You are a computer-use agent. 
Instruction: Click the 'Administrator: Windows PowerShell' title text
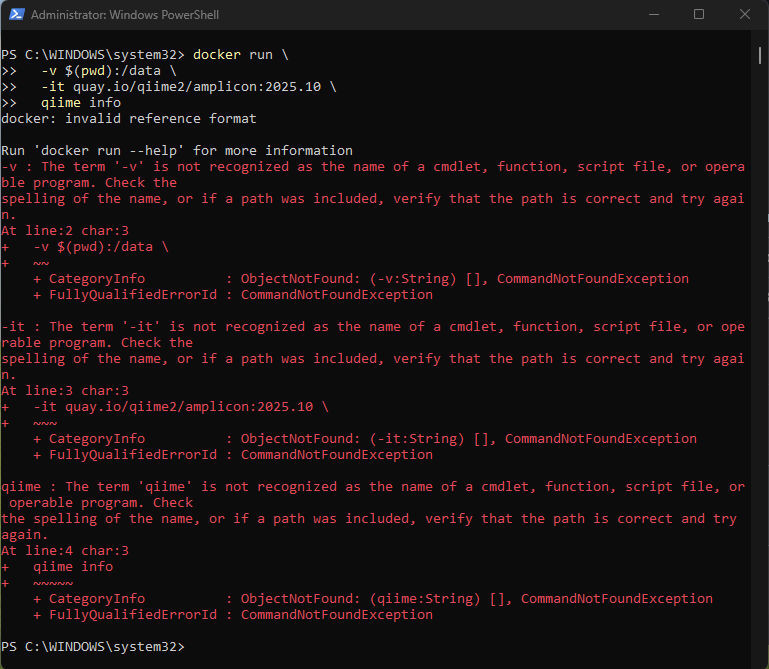(x=125, y=15)
